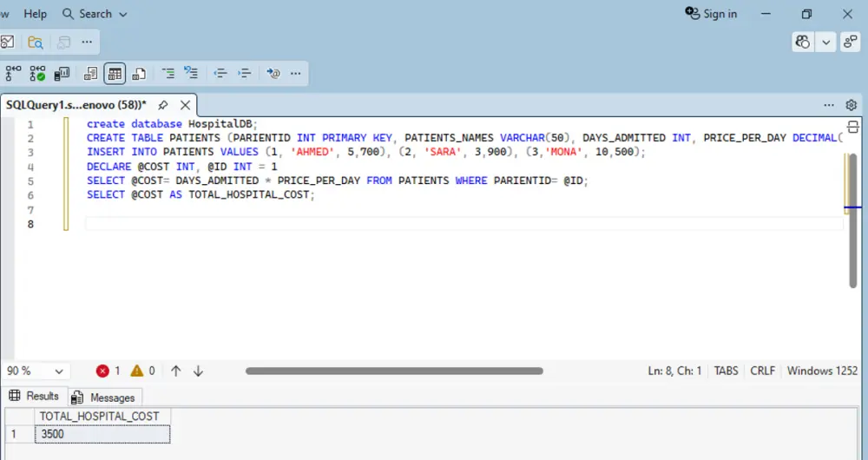Switch to the Messages tab
868x460 pixels.
point(104,398)
